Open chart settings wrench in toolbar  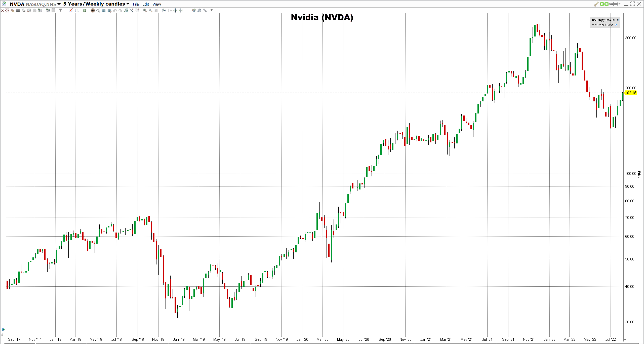205,10
